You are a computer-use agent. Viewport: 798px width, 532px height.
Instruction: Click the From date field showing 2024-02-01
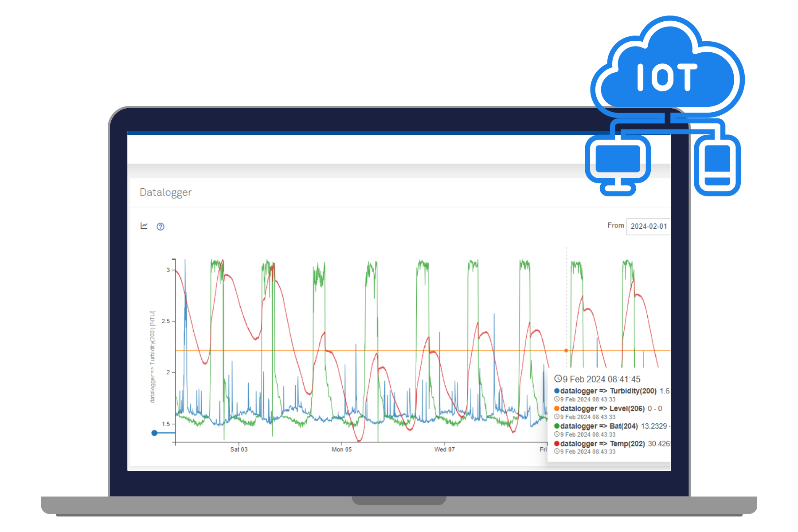(x=648, y=226)
